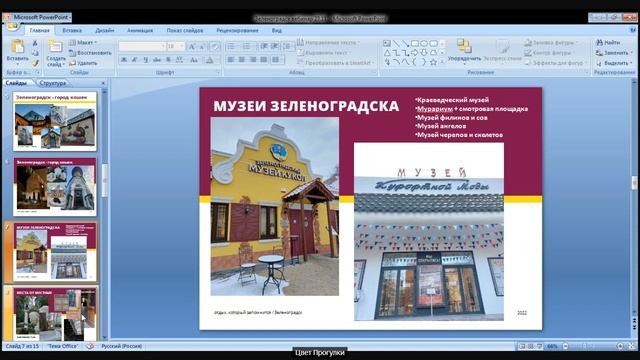Toggle Italic (К) formatting
This screenshot has height=360, width=640.
tap(135, 60)
